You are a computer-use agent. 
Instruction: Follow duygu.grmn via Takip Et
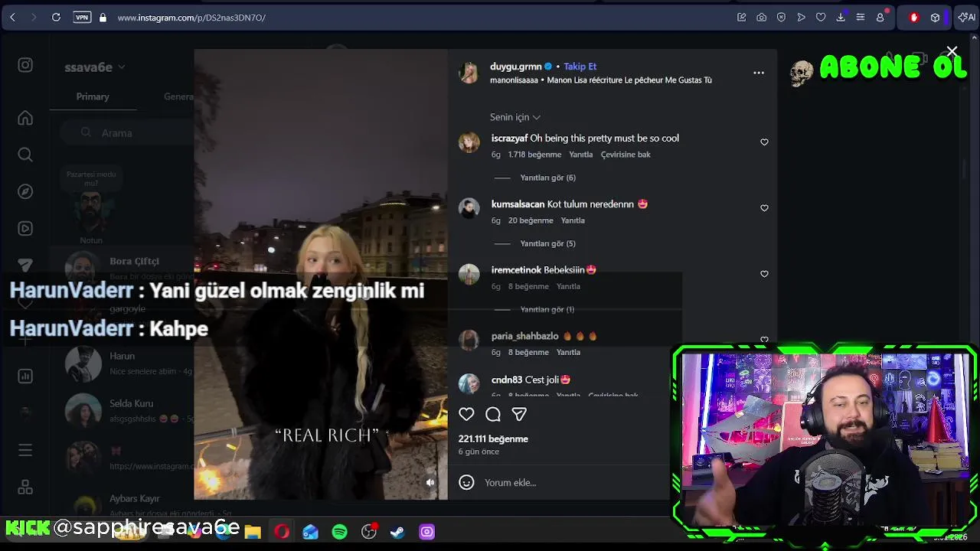click(580, 67)
